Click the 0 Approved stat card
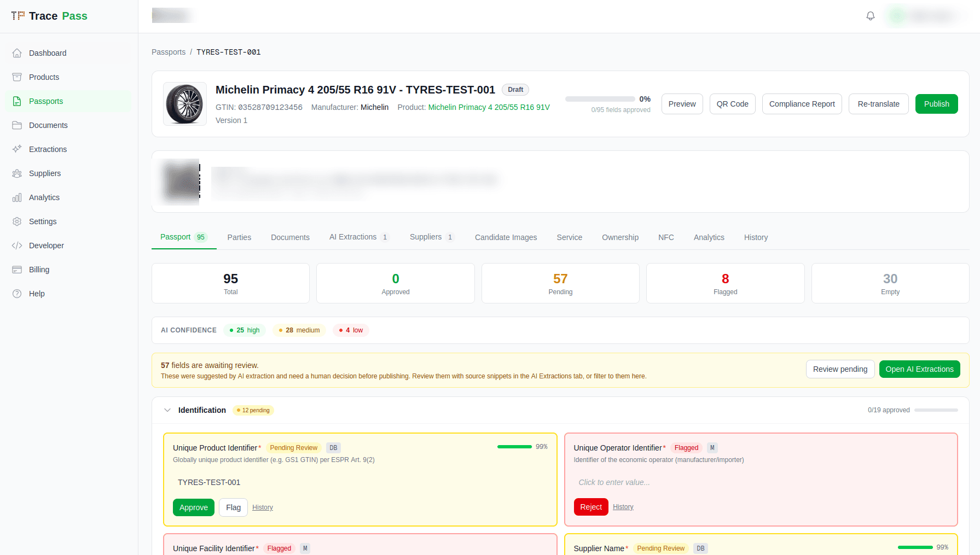Viewport: 980px width, 555px height. pos(396,283)
